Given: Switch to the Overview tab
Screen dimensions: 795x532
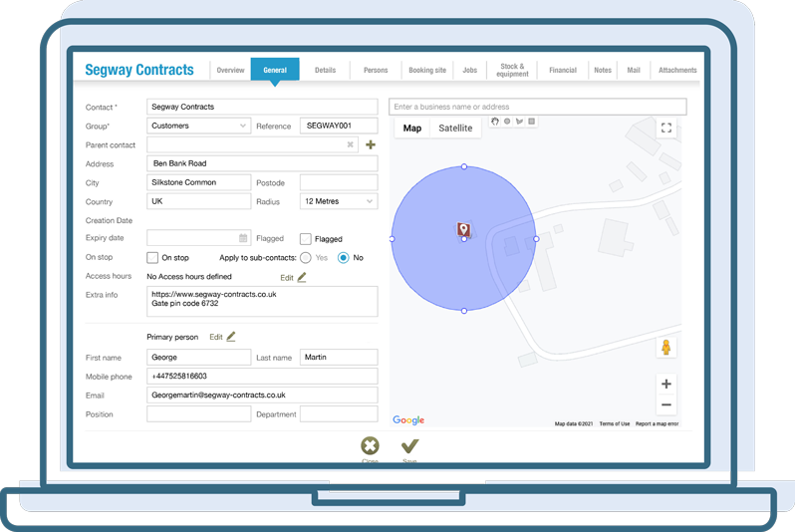Looking at the screenshot, I should coord(231,70).
